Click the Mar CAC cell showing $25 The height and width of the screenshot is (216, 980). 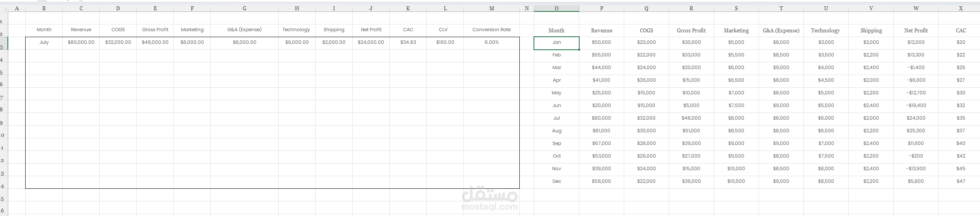961,68
